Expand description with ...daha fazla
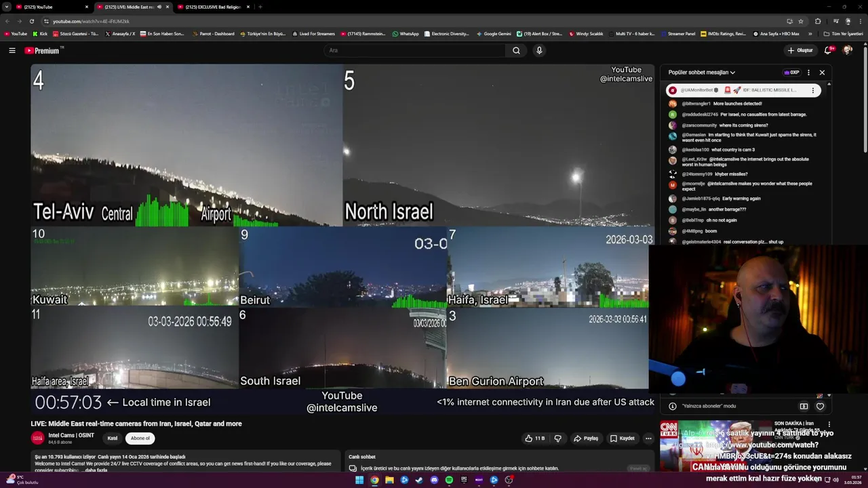 coord(95,470)
